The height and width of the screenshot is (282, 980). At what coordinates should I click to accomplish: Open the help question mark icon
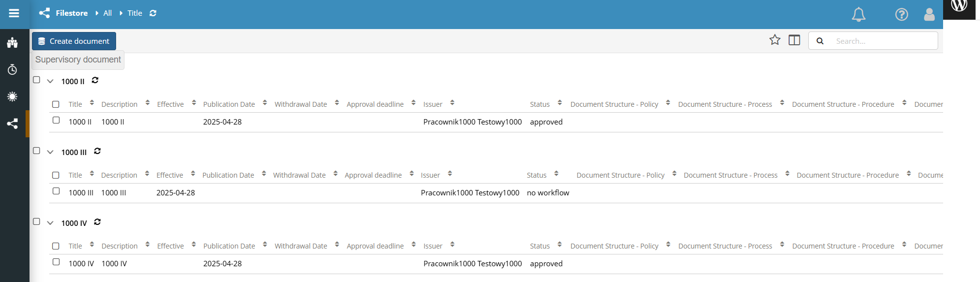coord(901,14)
